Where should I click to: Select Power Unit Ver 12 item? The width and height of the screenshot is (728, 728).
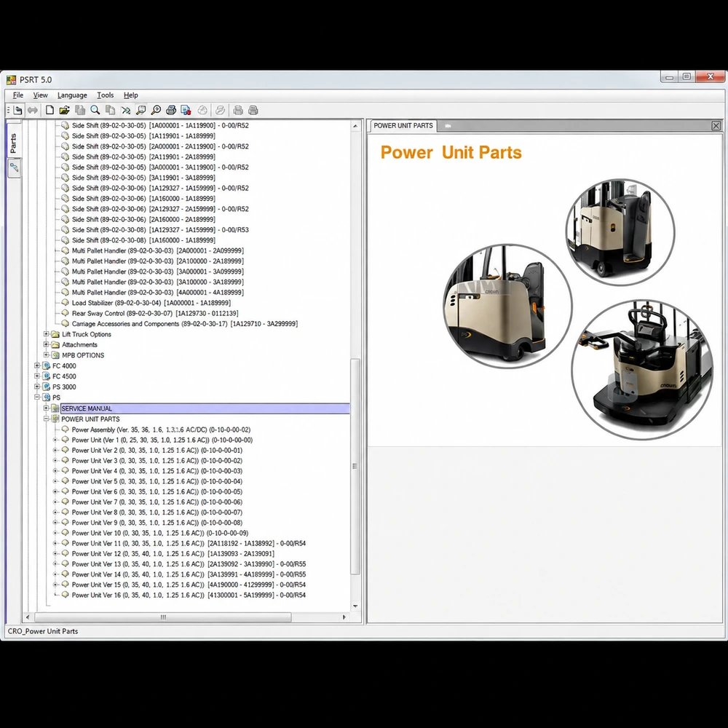point(173,554)
